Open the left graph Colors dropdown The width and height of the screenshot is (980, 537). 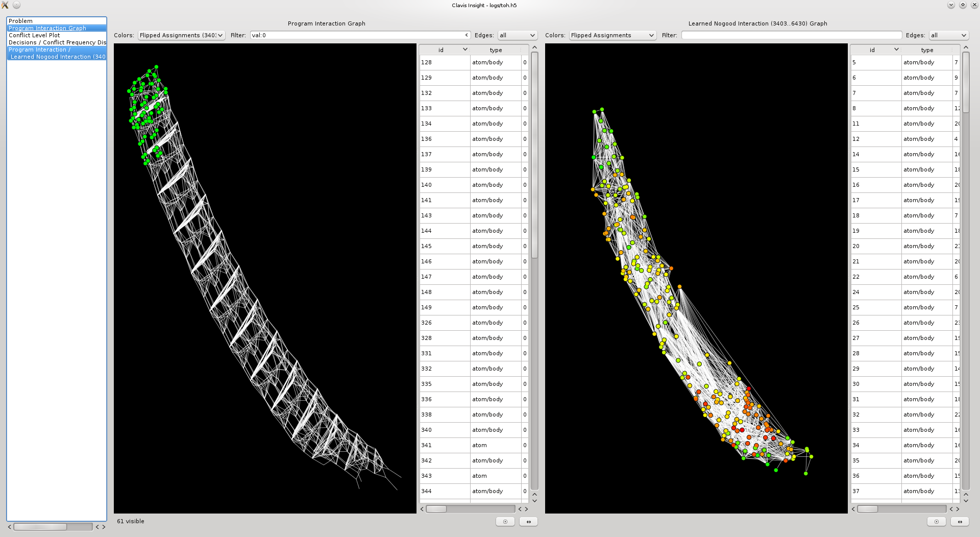181,35
